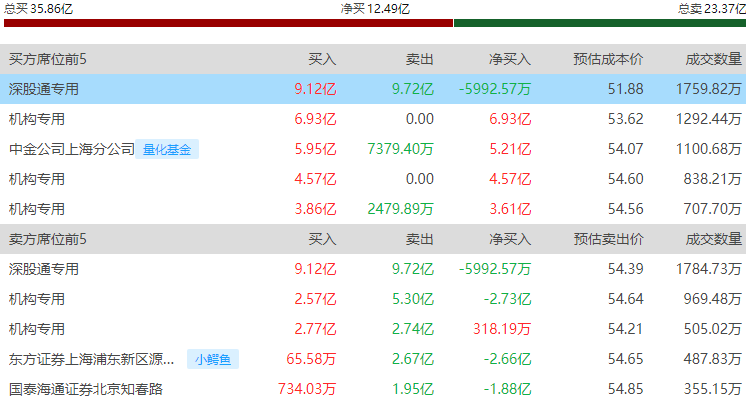
Task: Click sell price 54.85
Action: coord(626,389)
